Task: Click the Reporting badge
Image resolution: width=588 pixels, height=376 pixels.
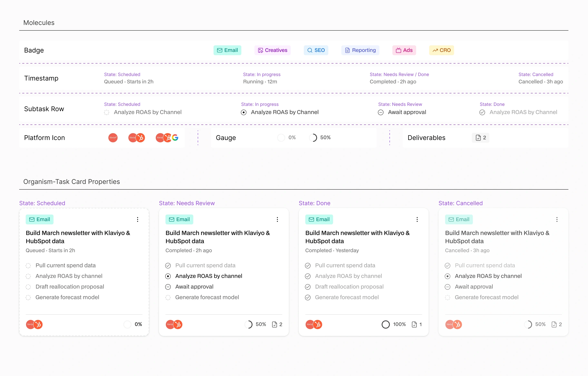Action: (x=360, y=50)
